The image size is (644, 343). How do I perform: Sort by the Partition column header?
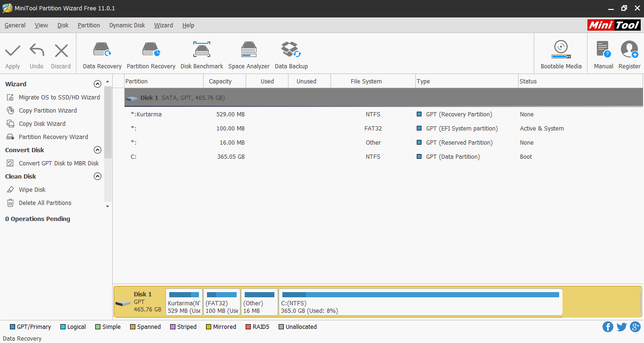[164, 82]
